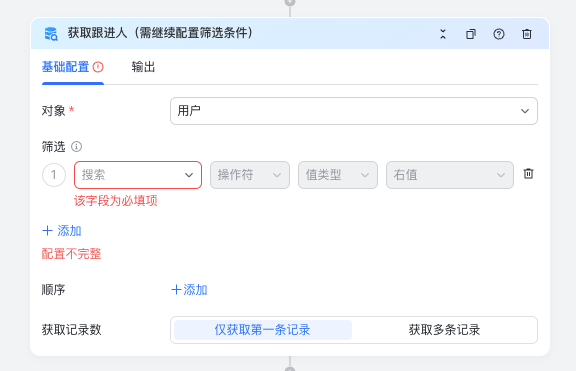Expand the 值类型 dropdown
Viewport: 576px width, 371px height.
[x=338, y=175]
